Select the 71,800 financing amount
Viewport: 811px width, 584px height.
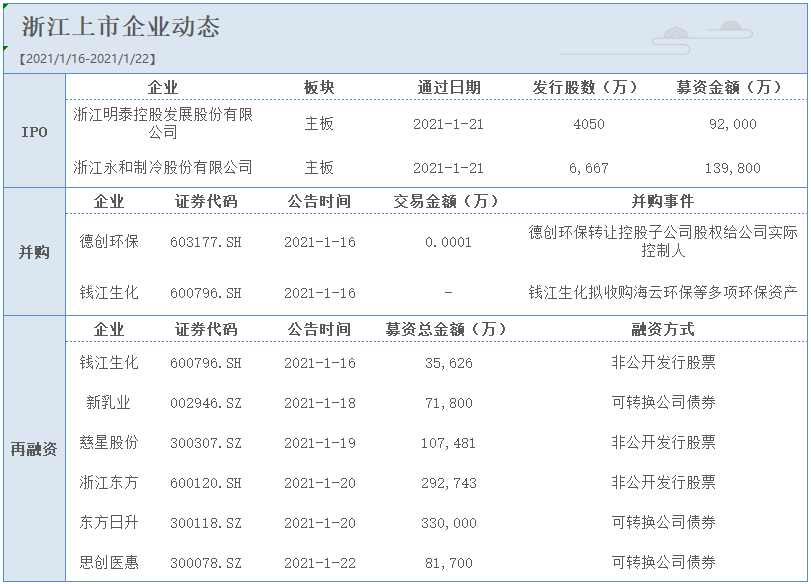[448, 403]
